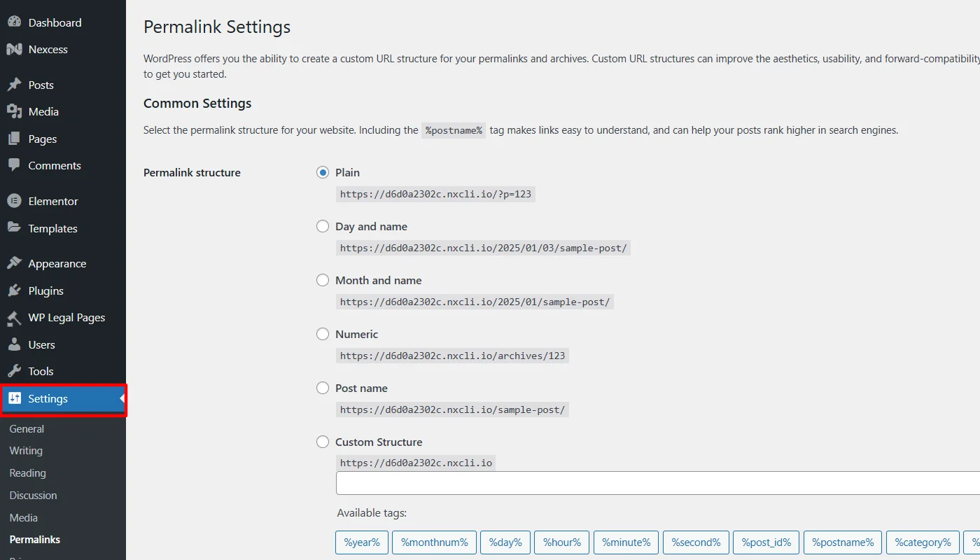Click the %postname% code in description

(454, 130)
